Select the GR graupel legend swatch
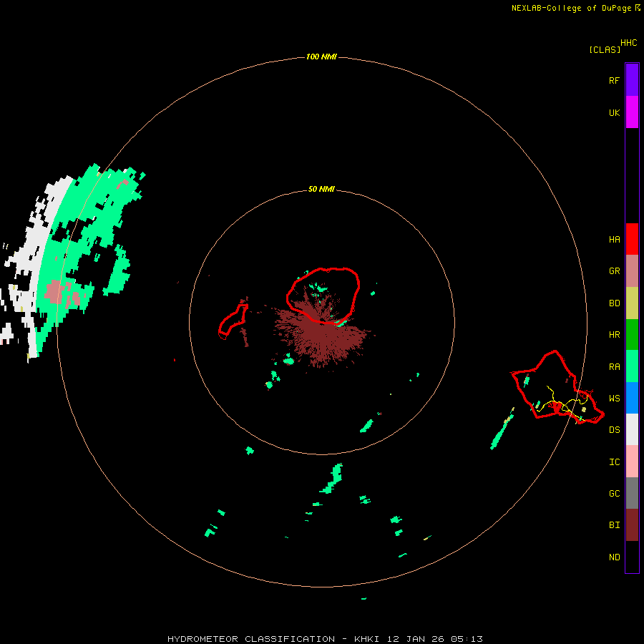Viewport: 644px width, 644px height. (632, 270)
